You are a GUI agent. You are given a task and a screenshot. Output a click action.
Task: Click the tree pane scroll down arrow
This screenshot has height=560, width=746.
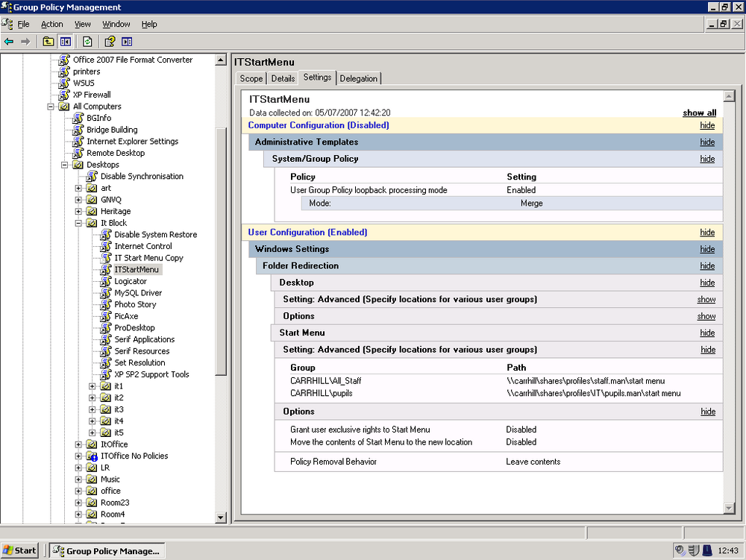click(x=221, y=517)
